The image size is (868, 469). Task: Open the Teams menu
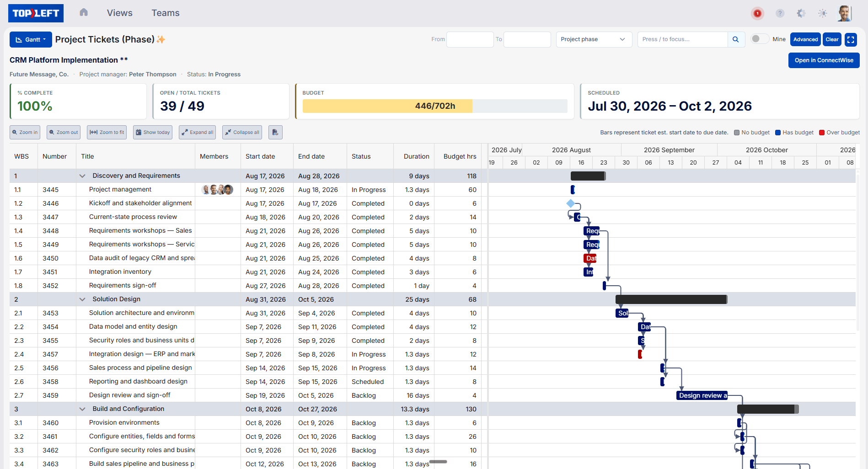166,13
